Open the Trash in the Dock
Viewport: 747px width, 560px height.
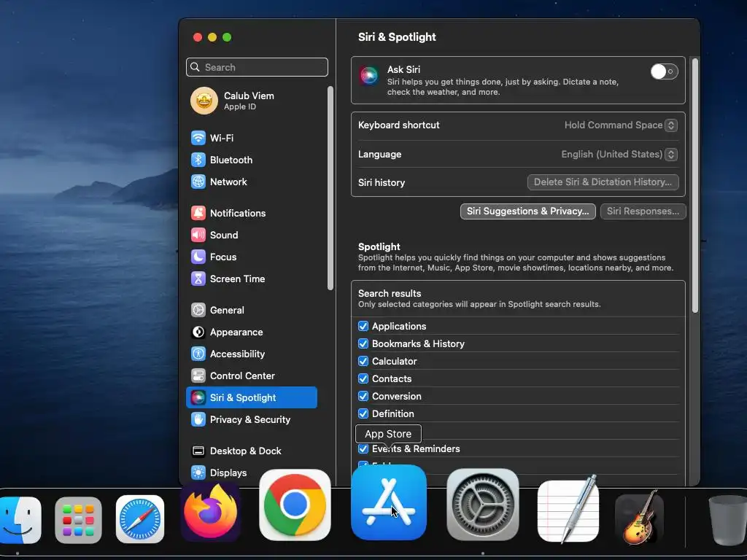728,519
